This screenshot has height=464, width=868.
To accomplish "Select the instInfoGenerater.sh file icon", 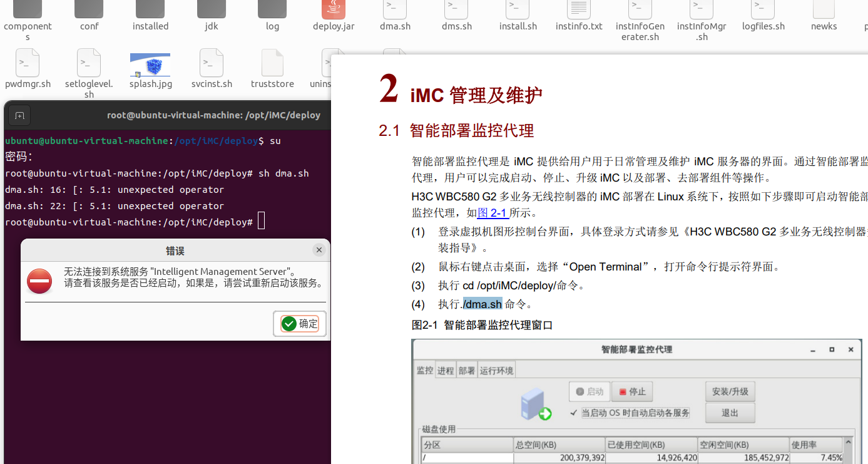I will click(x=640, y=9).
